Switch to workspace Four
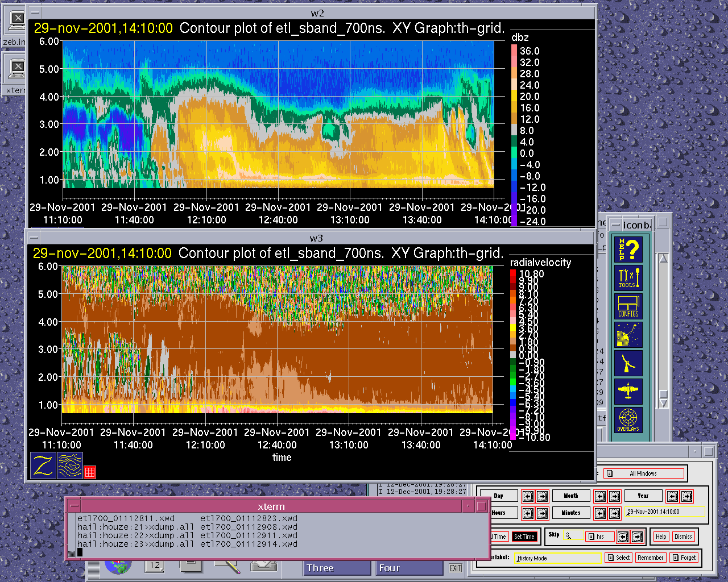The width and height of the screenshot is (728, 582). [409, 568]
